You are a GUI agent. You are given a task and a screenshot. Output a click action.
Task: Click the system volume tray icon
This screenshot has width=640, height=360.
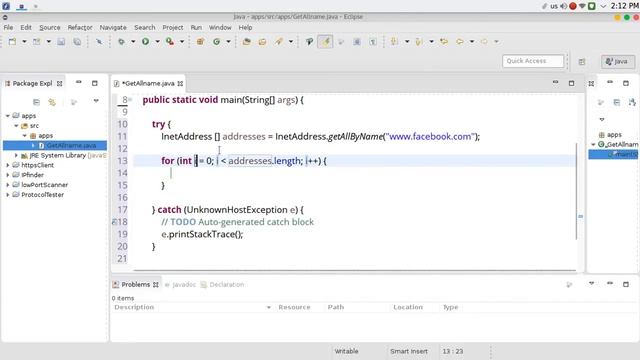point(563,6)
